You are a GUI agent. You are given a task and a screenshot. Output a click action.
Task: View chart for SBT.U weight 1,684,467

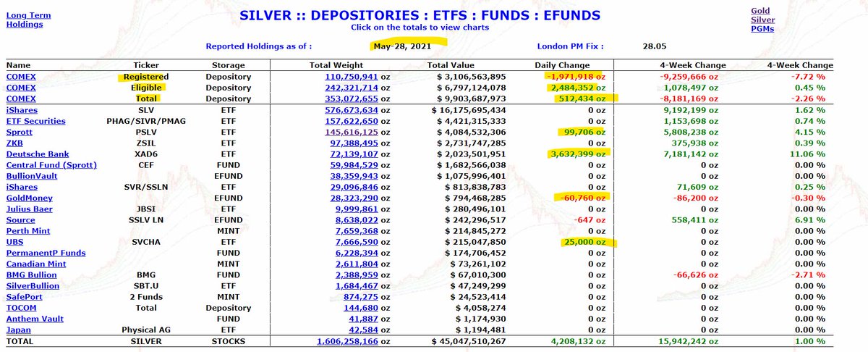(357, 285)
